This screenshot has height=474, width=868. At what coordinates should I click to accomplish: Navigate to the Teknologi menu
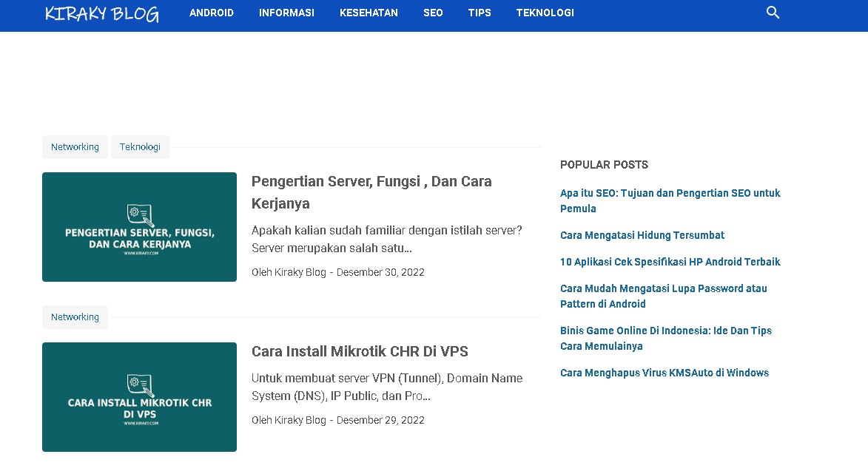pyautogui.click(x=545, y=13)
